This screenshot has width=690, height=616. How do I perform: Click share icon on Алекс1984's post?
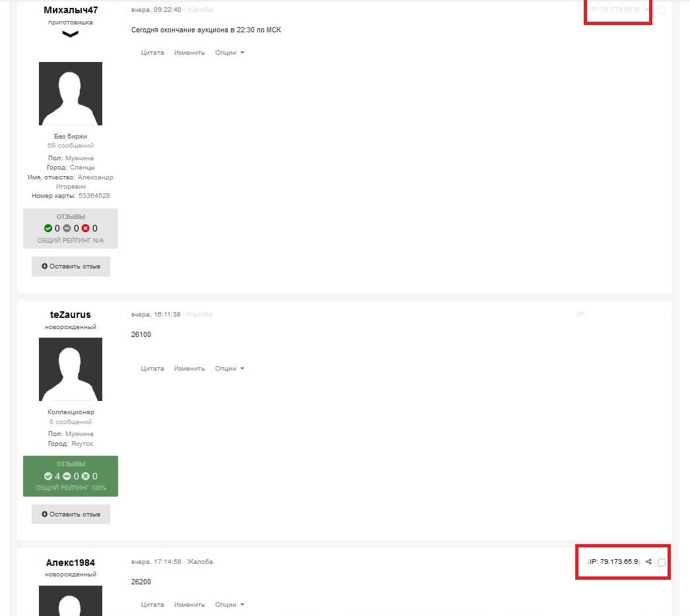click(x=648, y=562)
